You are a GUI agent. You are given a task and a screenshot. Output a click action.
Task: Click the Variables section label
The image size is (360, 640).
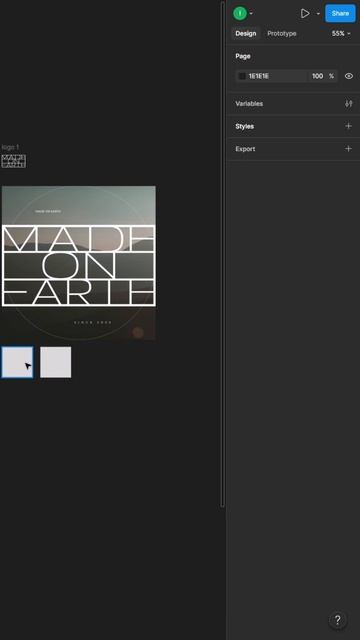[x=249, y=104]
